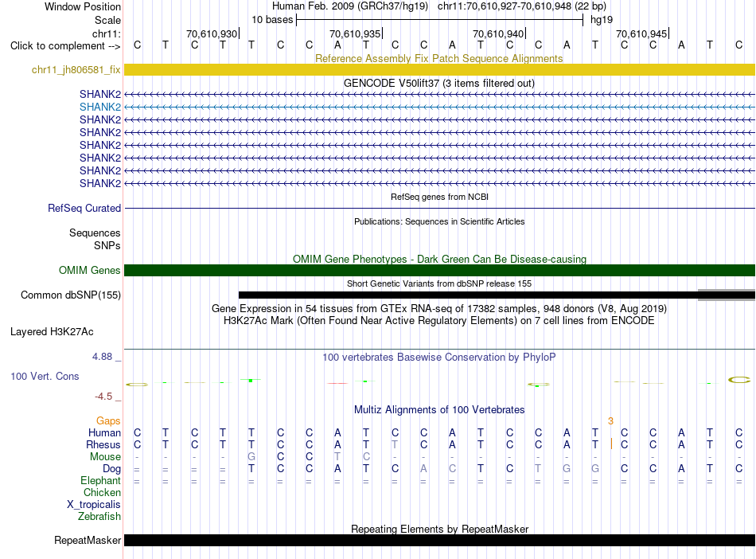Click the Mouse species label
The width and height of the screenshot is (756, 559).
(x=106, y=456)
